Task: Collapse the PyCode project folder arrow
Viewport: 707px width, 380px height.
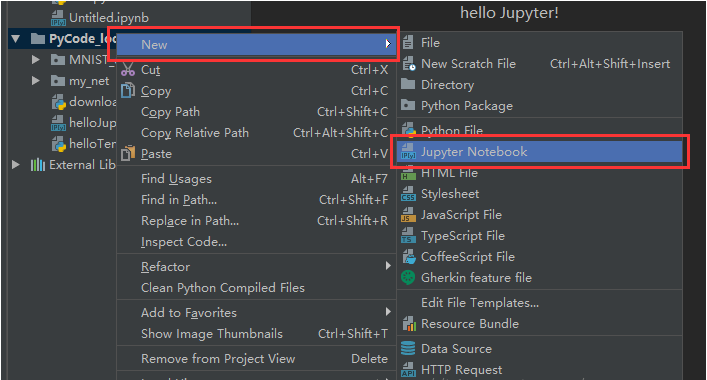Action: [16, 39]
